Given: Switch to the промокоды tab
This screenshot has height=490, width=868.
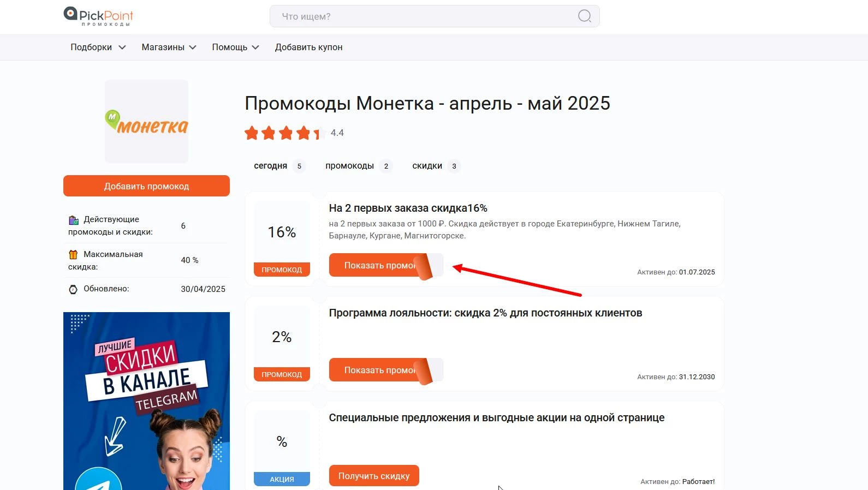Looking at the screenshot, I should [359, 166].
